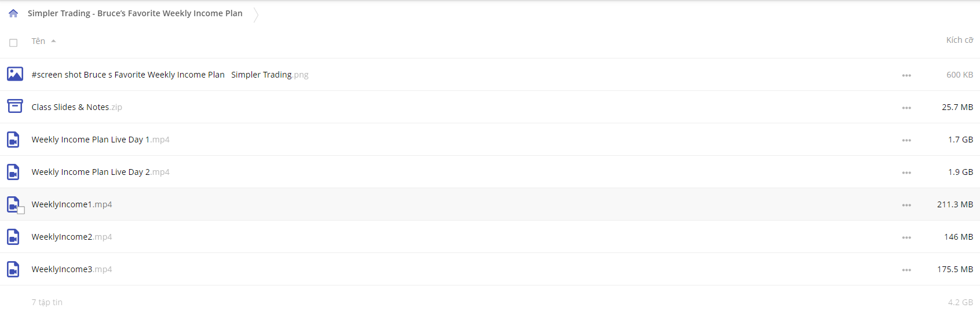Viewport: 980px width, 326px height.
Task: Open more options for WeeklyIncome1.mp4
Action: (x=906, y=205)
